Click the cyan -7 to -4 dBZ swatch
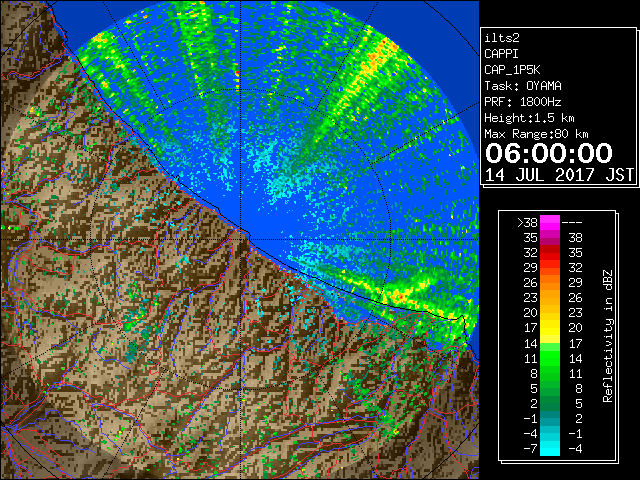 coord(550,448)
